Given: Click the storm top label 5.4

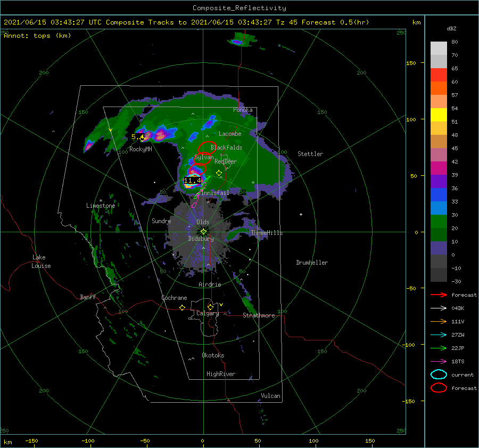Looking at the screenshot, I should pyautogui.click(x=137, y=137).
